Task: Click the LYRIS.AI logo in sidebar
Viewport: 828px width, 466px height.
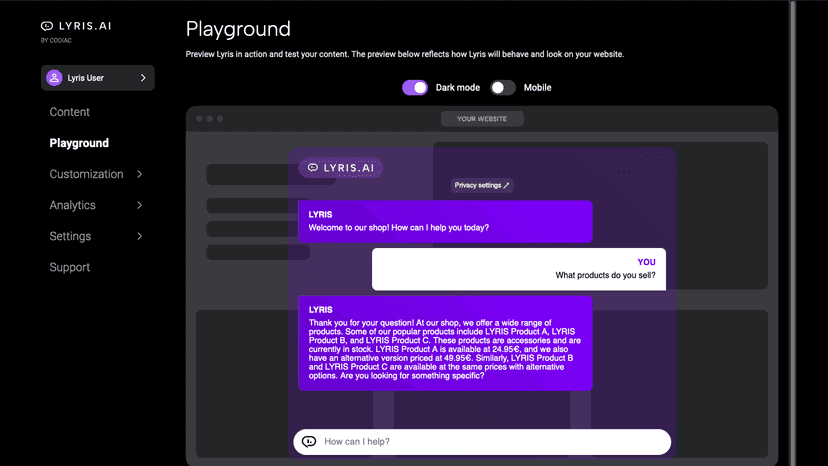Action: [x=76, y=26]
